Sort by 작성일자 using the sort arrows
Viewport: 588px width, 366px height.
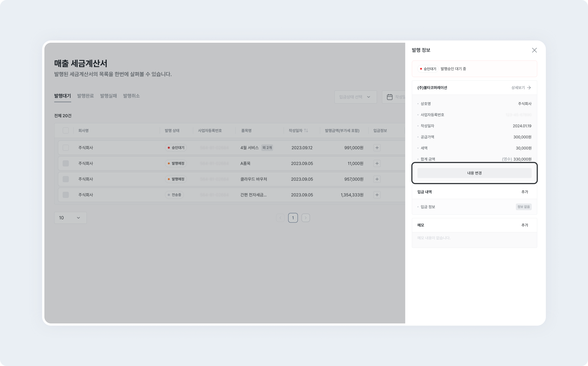point(306,131)
